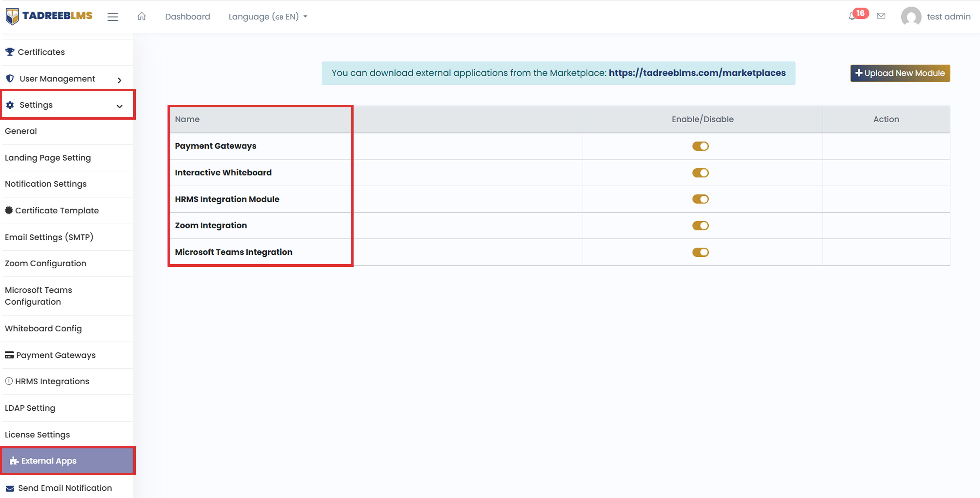Click the test admin username
This screenshot has height=498, width=980.
point(949,17)
